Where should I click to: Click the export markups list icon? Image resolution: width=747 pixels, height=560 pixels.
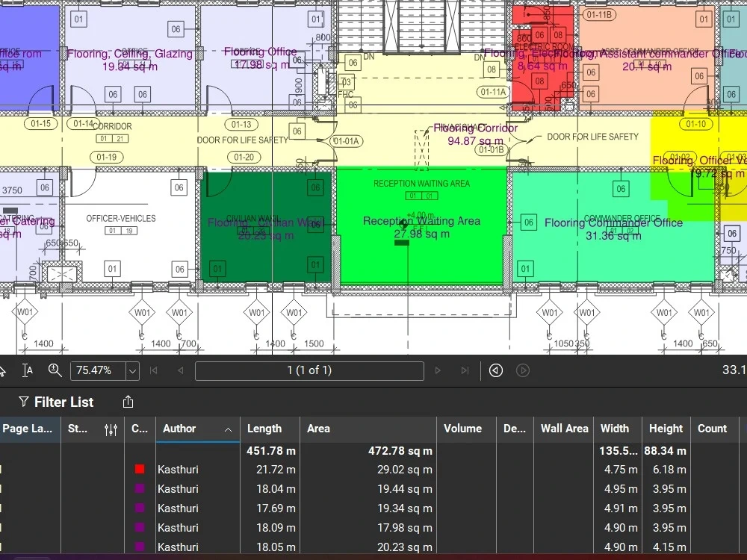(x=128, y=402)
